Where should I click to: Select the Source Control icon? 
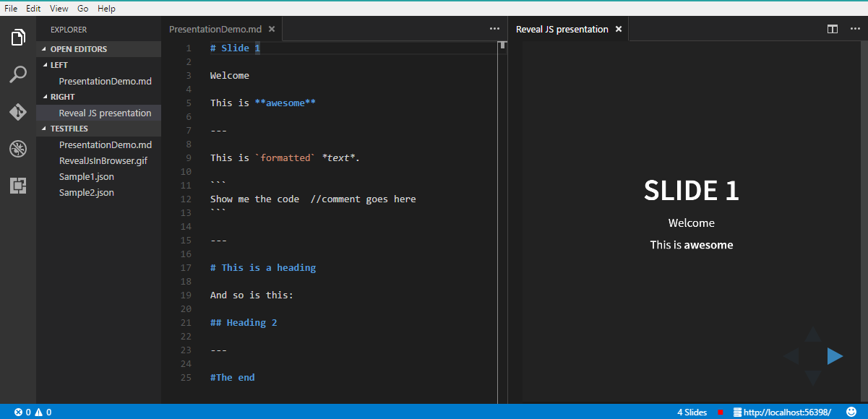[18, 112]
